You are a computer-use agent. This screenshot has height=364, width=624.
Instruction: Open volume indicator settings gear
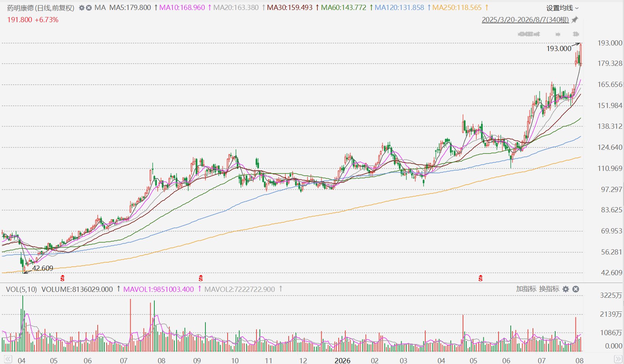pos(566,289)
